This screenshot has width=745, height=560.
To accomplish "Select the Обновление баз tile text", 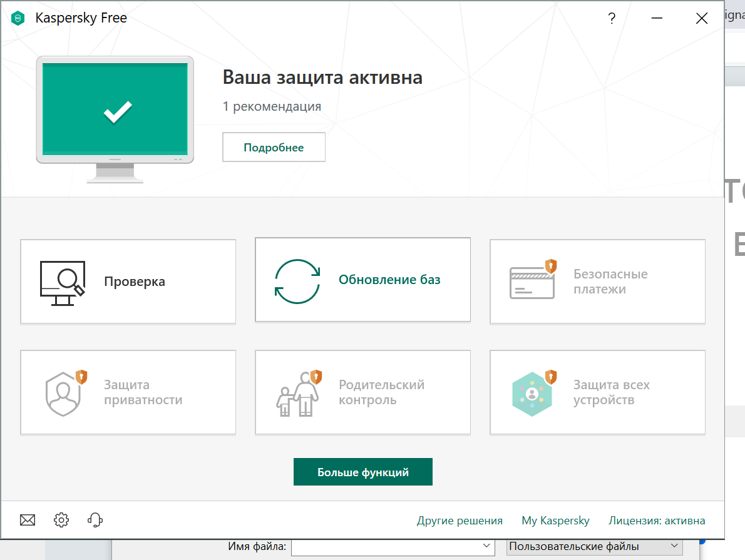I will coord(389,280).
